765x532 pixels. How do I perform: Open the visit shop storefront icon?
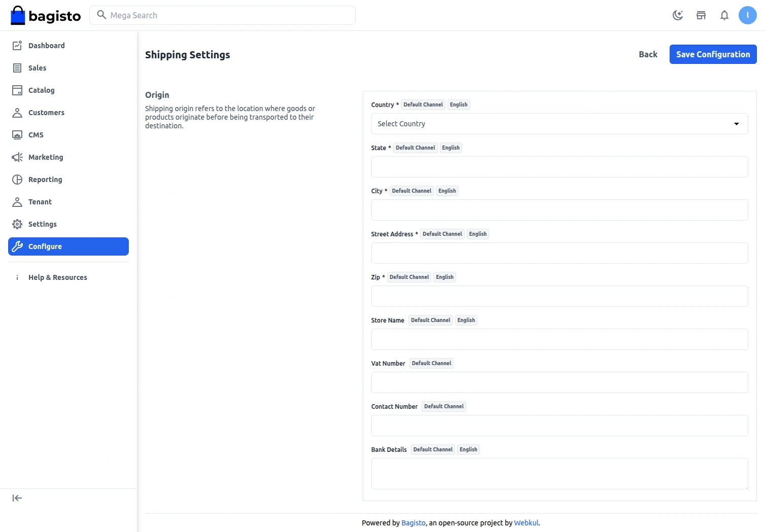pos(701,15)
